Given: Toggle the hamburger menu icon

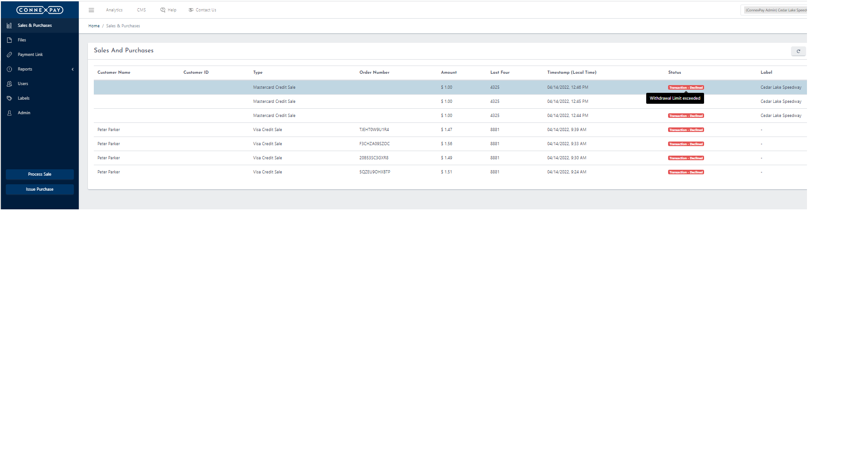Looking at the screenshot, I should (91, 10).
